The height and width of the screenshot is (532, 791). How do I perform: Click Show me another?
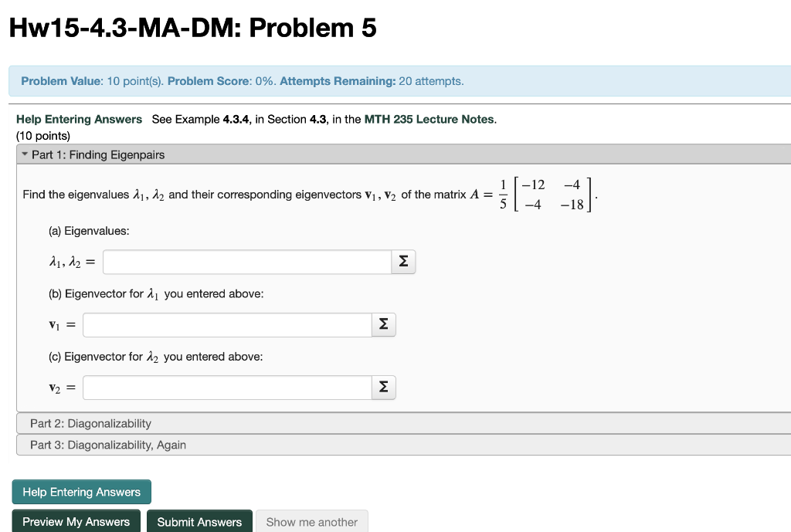pyautogui.click(x=311, y=521)
